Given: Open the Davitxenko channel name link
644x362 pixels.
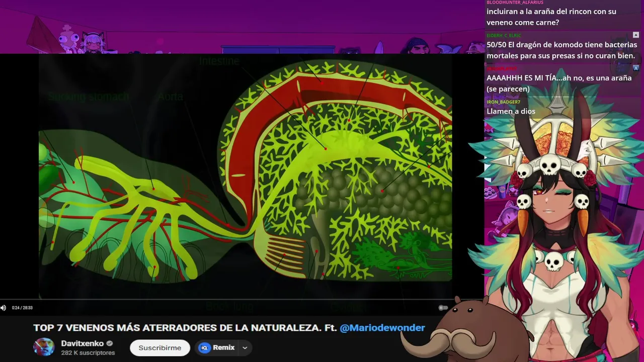Looking at the screenshot, I should [x=82, y=343].
